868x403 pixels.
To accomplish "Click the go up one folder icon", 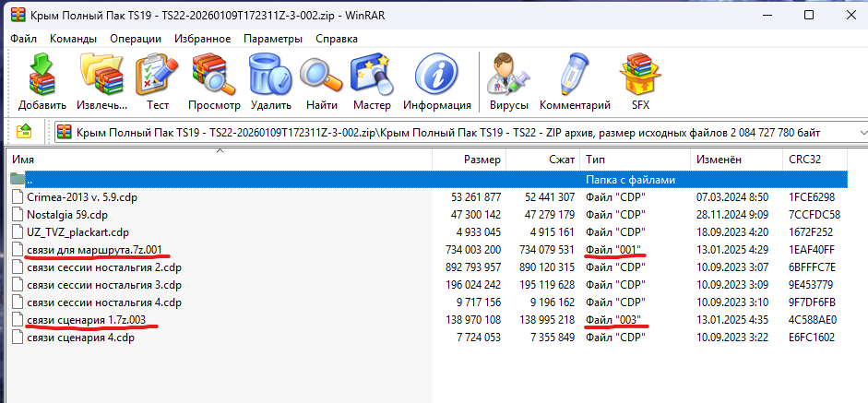I will (x=25, y=132).
